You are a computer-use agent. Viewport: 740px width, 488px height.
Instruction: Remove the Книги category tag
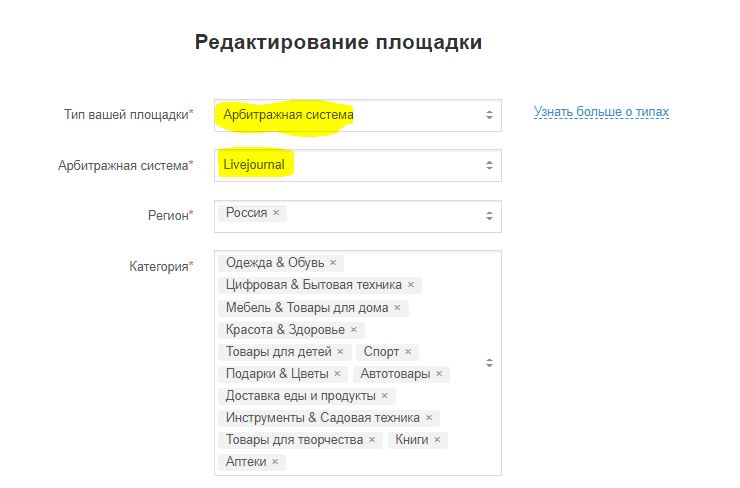(x=437, y=439)
